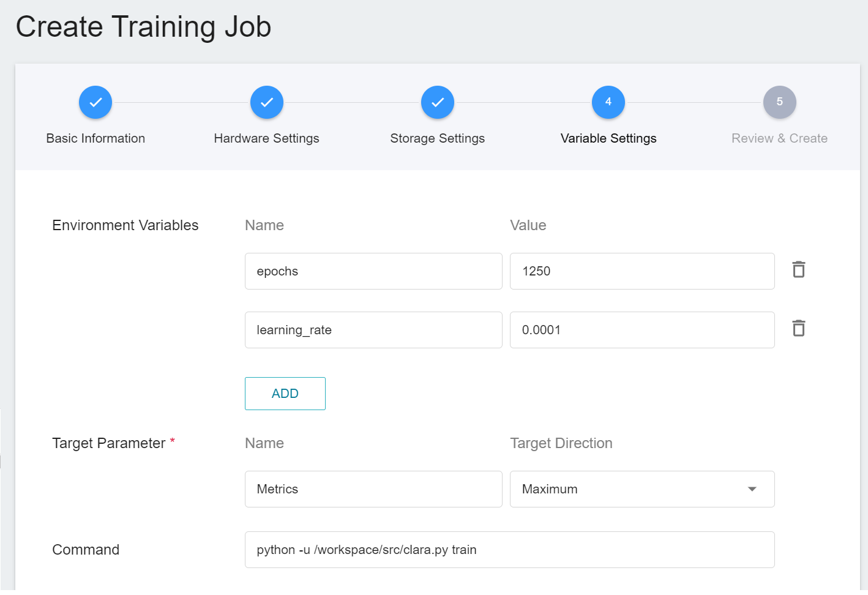The height and width of the screenshot is (595, 868).
Task: Click the epochs name input field
Action: (x=373, y=271)
